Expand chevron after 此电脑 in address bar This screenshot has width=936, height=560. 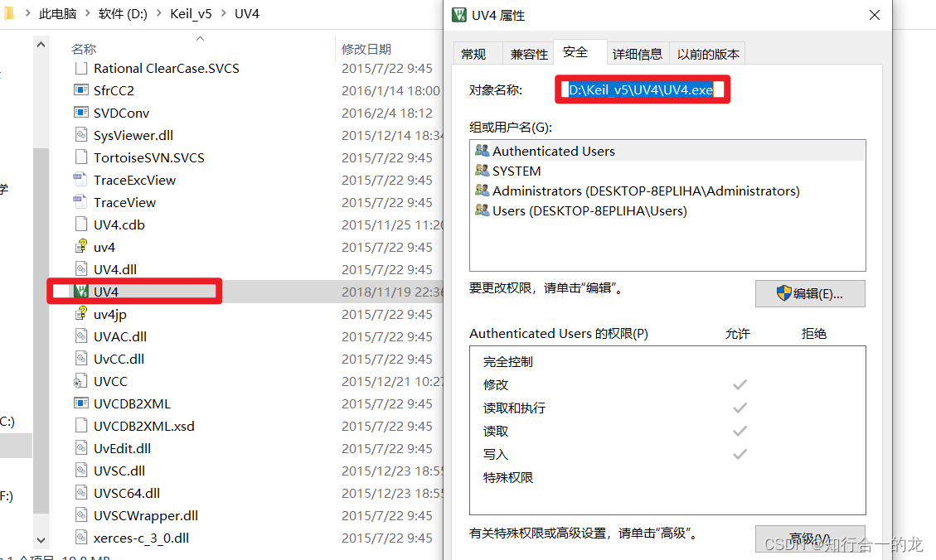[88, 13]
